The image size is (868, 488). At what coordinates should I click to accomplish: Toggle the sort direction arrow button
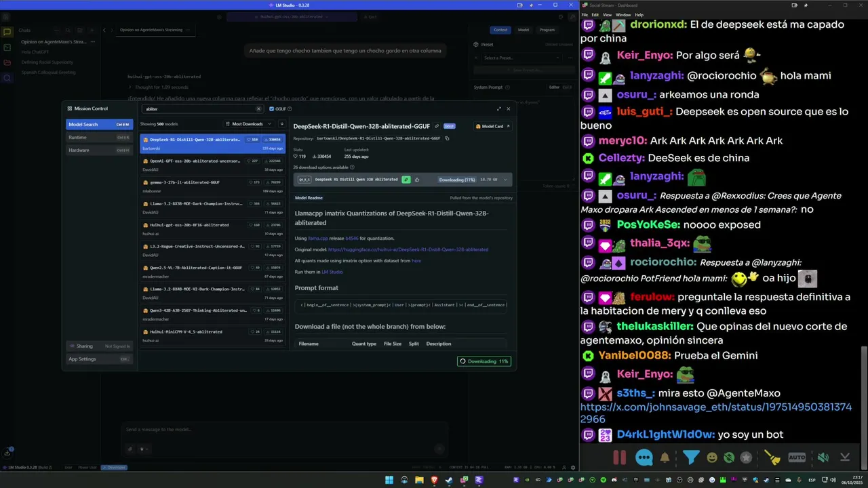(281, 124)
